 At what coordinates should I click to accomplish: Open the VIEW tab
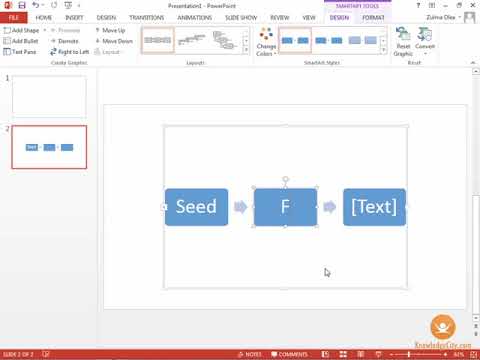pyautogui.click(x=309, y=18)
